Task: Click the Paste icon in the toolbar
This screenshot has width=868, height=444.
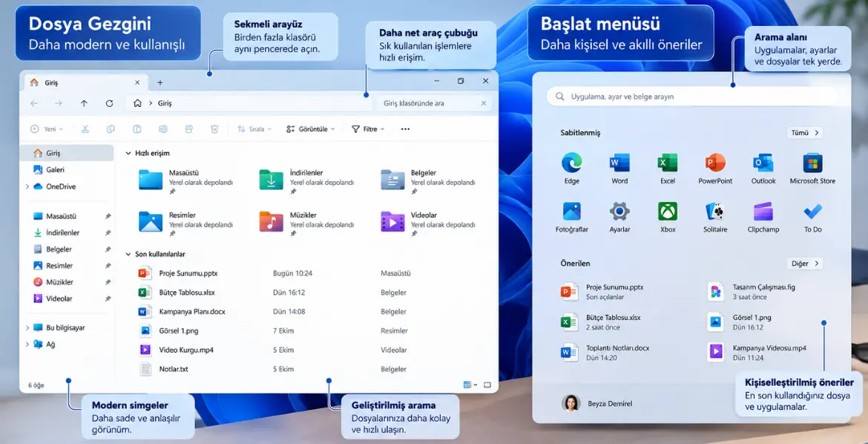Action: click(x=137, y=129)
